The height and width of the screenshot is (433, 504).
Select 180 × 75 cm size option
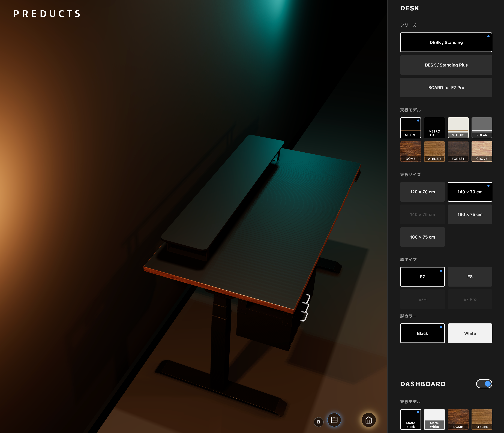click(422, 237)
